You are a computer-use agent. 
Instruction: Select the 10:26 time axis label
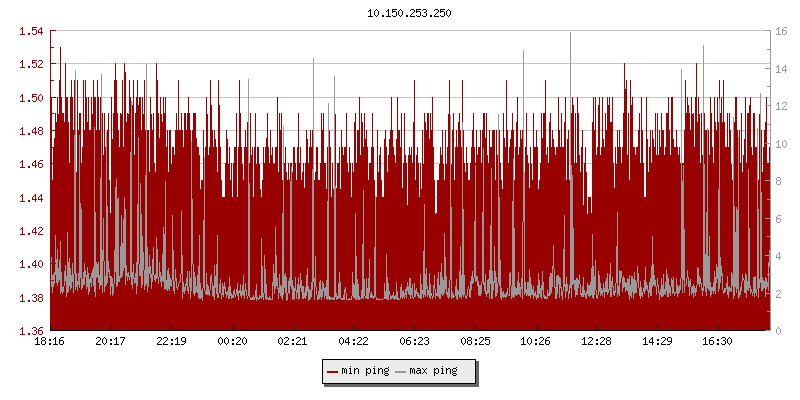(x=536, y=342)
